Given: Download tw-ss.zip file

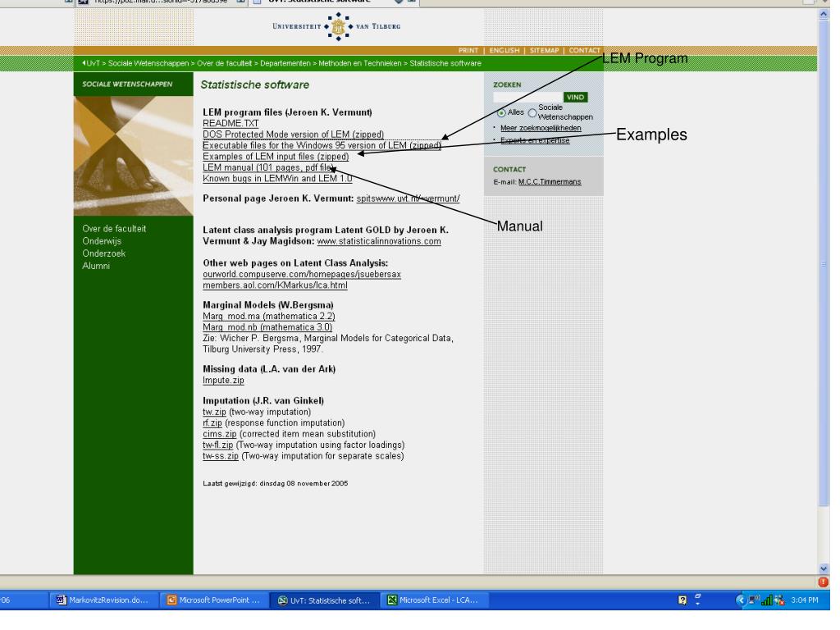Looking at the screenshot, I should point(221,456).
